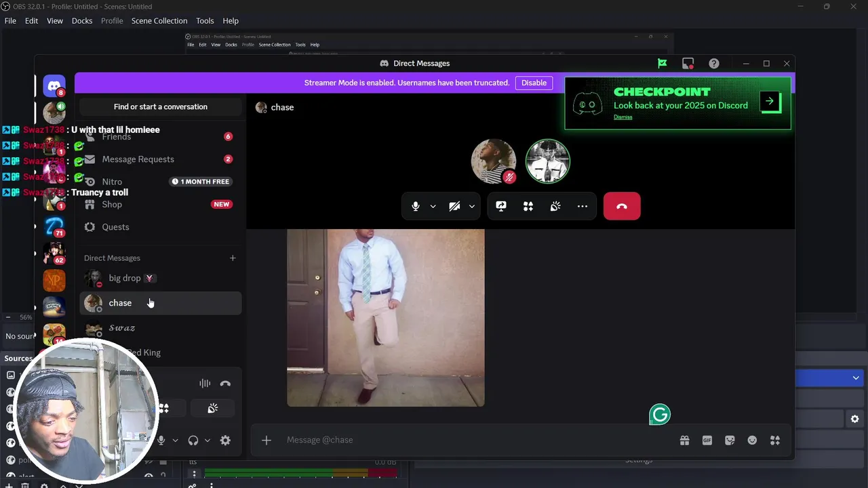Open blue dropdown in OBS right panel

tap(831, 378)
